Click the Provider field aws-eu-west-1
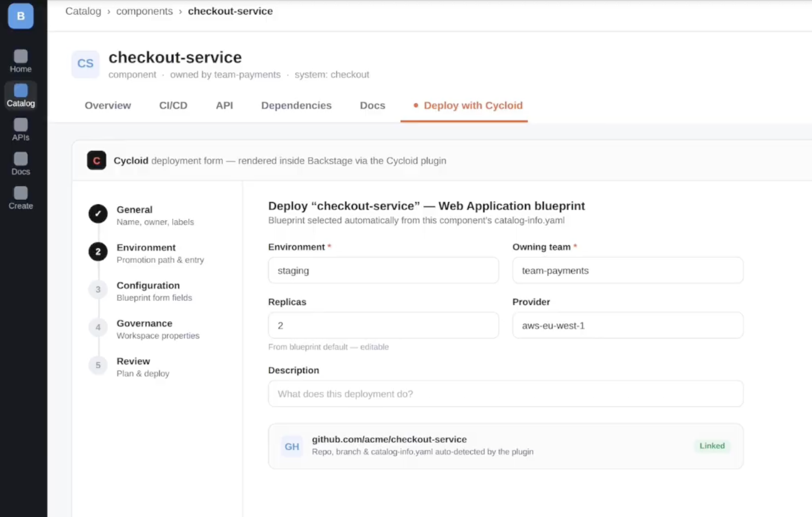This screenshot has width=812, height=517. (x=628, y=325)
